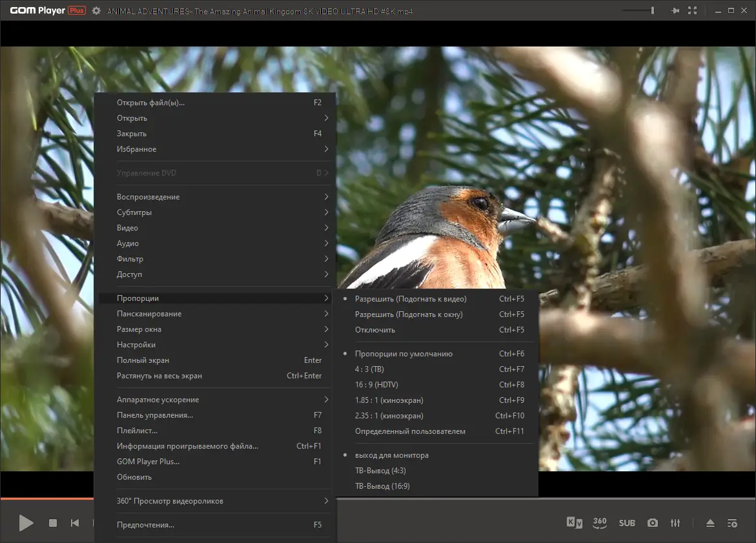Select ТВ-Вывод (4:3) output option

pyautogui.click(x=380, y=471)
